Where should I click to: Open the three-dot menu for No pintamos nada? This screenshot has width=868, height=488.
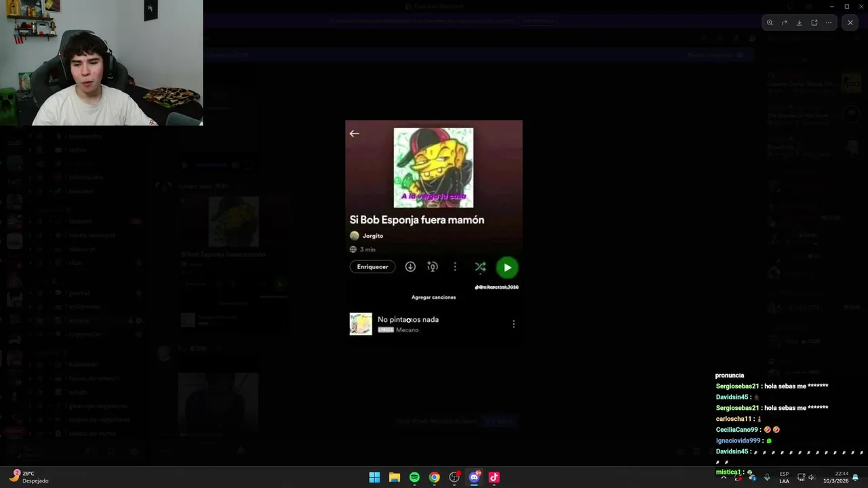513,324
